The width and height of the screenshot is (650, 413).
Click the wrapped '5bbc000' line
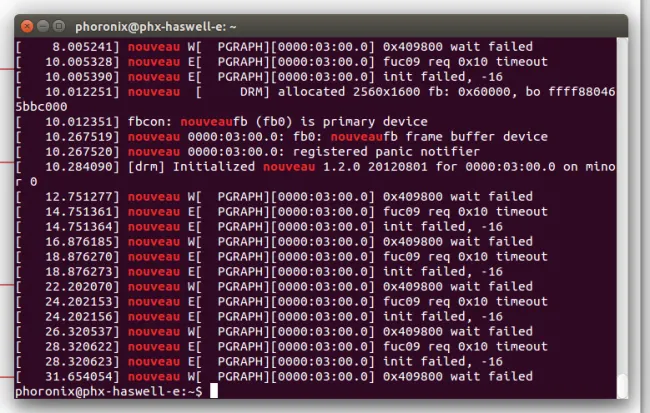pyautogui.click(x=41, y=107)
